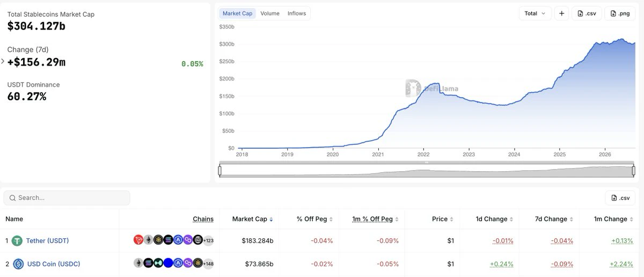Viewport: 644px width, 277px height.
Task: Click the +148 chains badge for USDC
Action: 208,264
